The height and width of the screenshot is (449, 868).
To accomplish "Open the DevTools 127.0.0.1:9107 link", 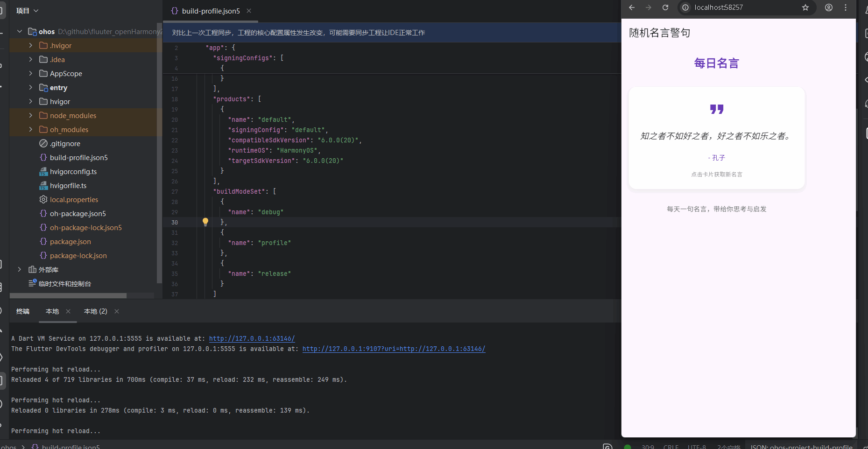I will (x=394, y=349).
